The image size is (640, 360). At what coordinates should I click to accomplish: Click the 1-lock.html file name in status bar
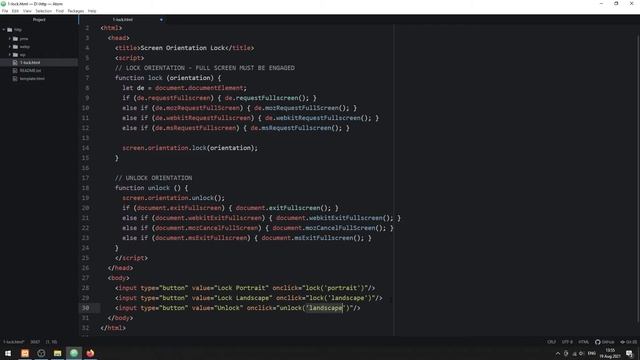pos(13,342)
